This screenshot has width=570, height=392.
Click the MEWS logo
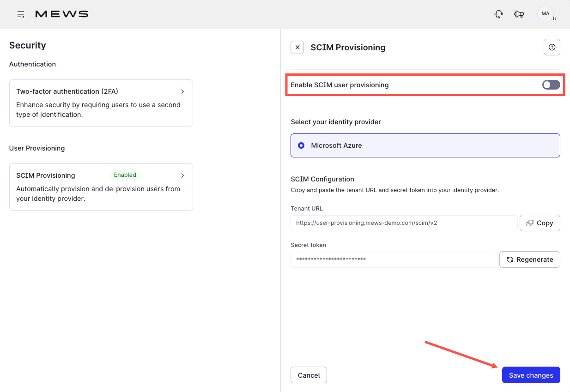coord(62,14)
